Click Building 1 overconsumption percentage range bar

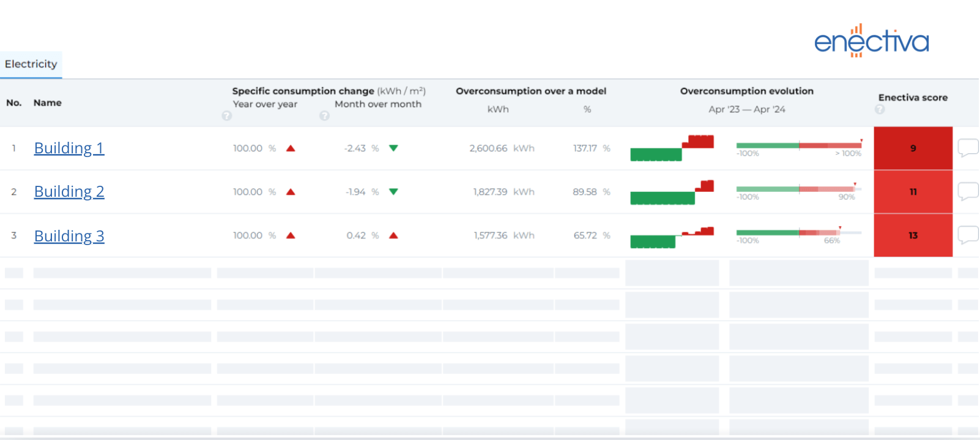pyautogui.click(x=799, y=145)
